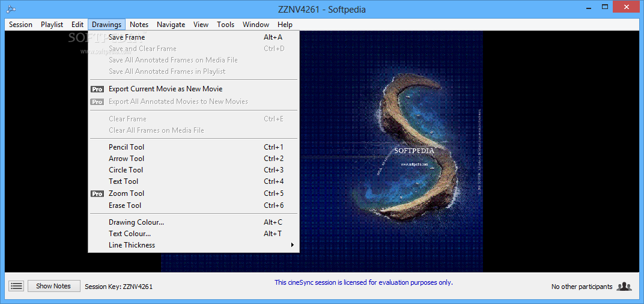Expand the Line Thickness submenu
Image resolution: width=644 pixels, height=304 pixels.
(x=194, y=245)
